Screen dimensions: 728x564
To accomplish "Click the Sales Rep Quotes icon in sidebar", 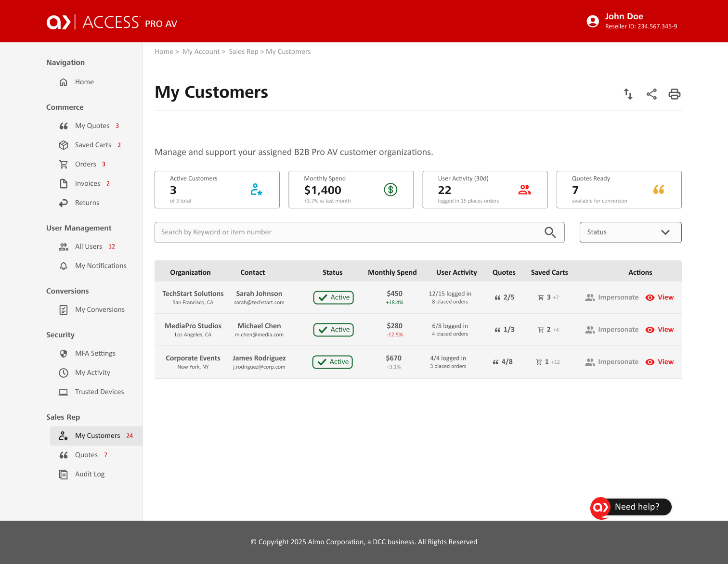I will 64,455.
